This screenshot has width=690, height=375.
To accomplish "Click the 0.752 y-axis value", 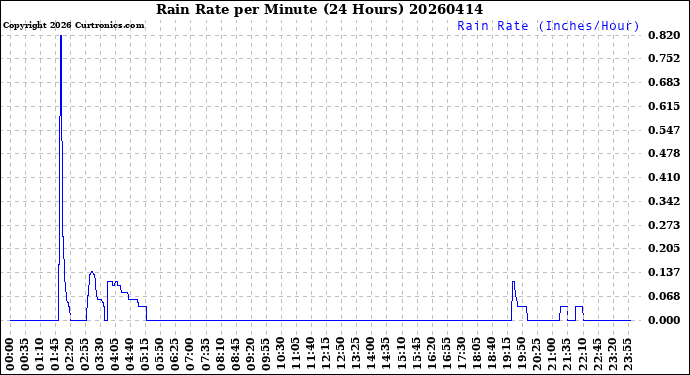I will [x=664, y=59].
